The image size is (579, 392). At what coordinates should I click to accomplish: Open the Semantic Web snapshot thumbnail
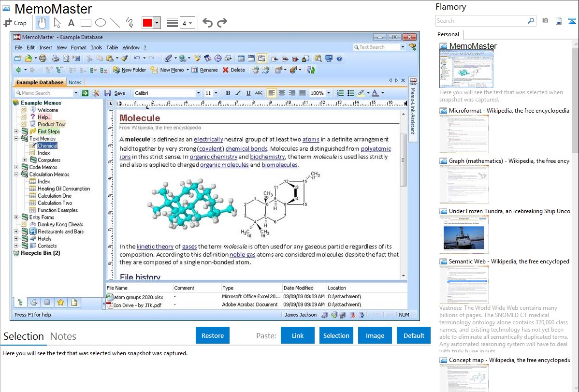click(x=464, y=284)
